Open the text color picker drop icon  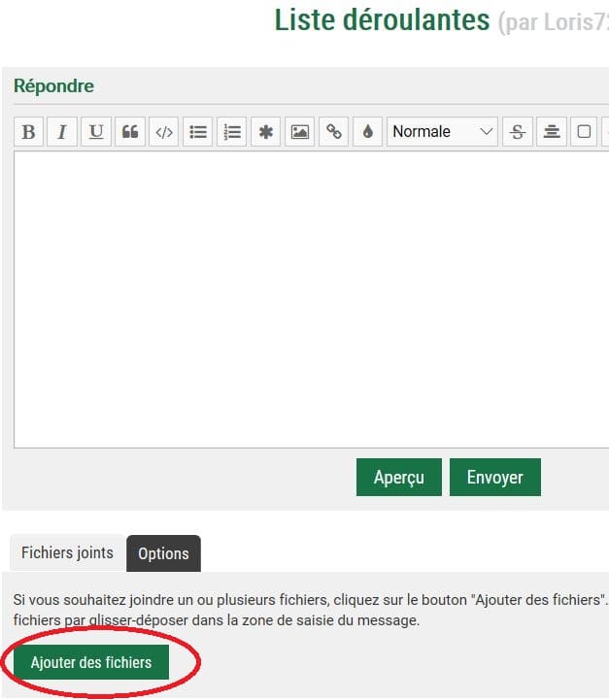pyautogui.click(x=367, y=132)
